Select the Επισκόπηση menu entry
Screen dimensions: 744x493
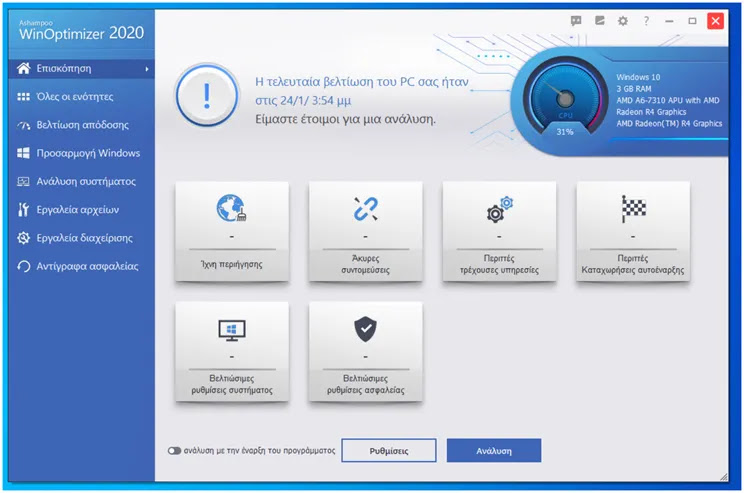[82, 69]
